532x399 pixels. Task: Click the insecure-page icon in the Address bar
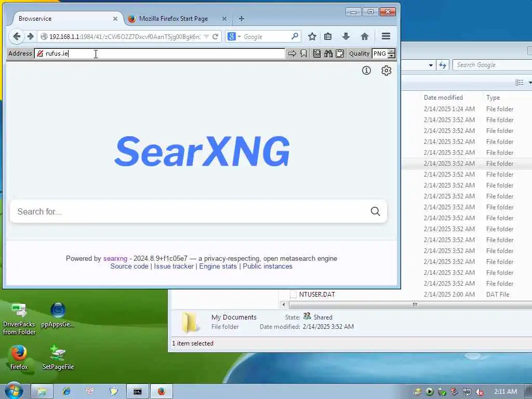[x=40, y=54]
